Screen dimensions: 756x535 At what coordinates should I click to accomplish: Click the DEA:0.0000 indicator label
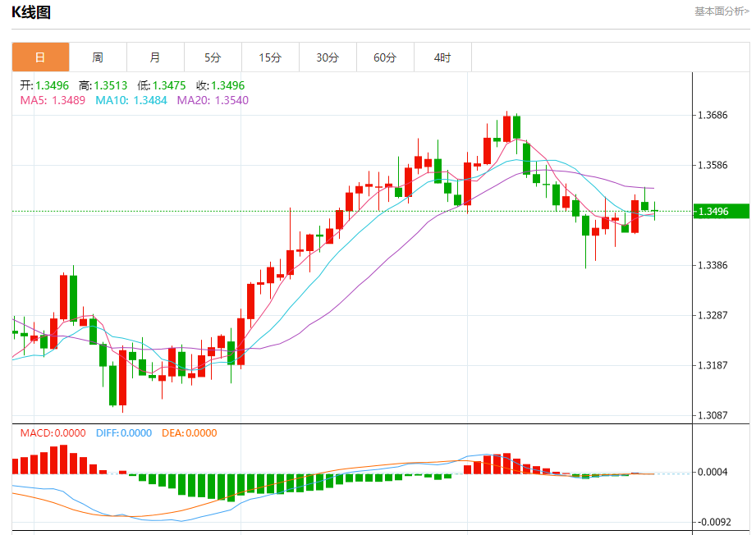tap(190, 432)
